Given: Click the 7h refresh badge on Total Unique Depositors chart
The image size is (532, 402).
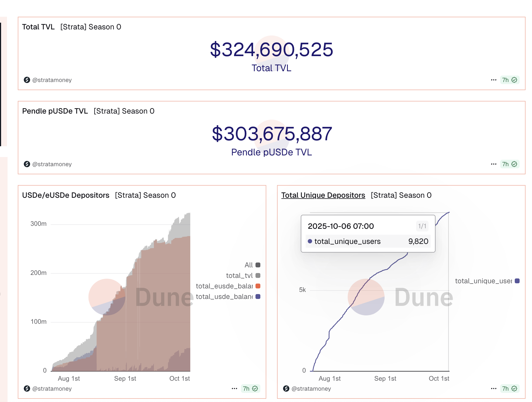Looking at the screenshot, I should click(509, 389).
